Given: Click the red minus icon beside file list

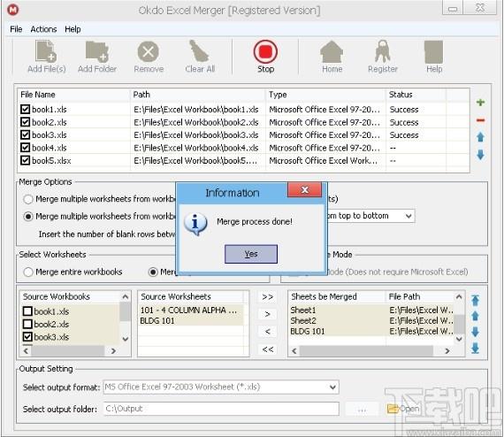Looking at the screenshot, I should point(480,120).
